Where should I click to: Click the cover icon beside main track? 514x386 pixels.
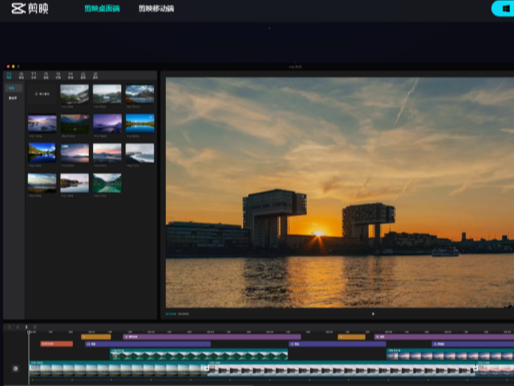point(15,368)
